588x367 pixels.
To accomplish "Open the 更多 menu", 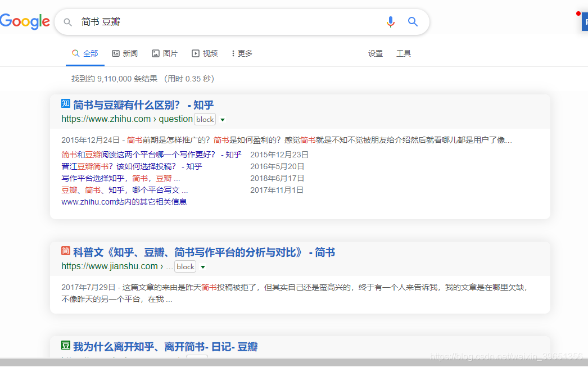I will pyautogui.click(x=242, y=53).
